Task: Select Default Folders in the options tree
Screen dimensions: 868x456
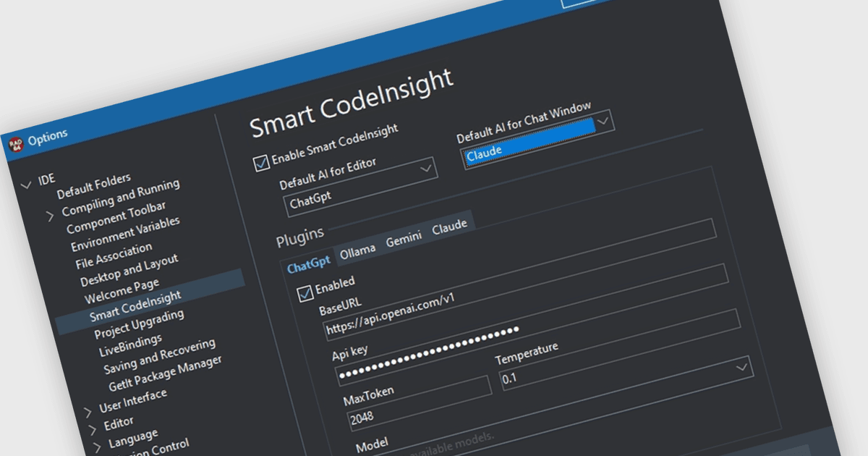Action: tap(94, 186)
